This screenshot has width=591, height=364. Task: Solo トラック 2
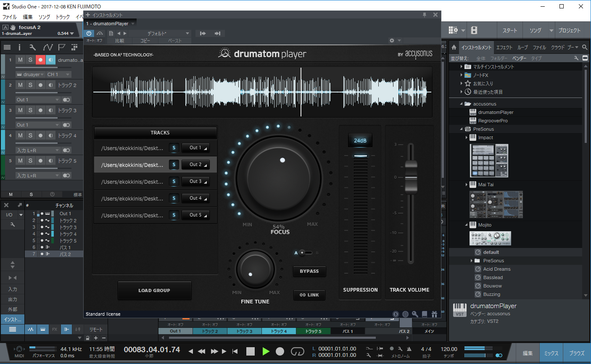tap(30, 85)
